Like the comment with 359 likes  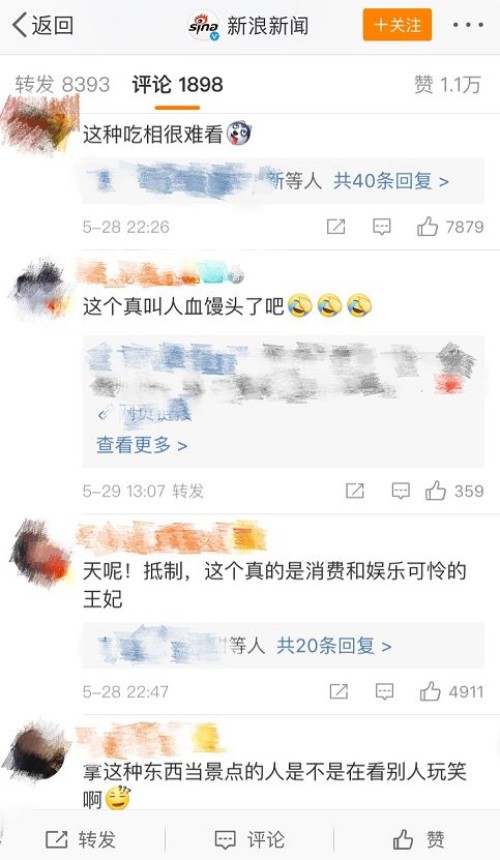point(454,491)
